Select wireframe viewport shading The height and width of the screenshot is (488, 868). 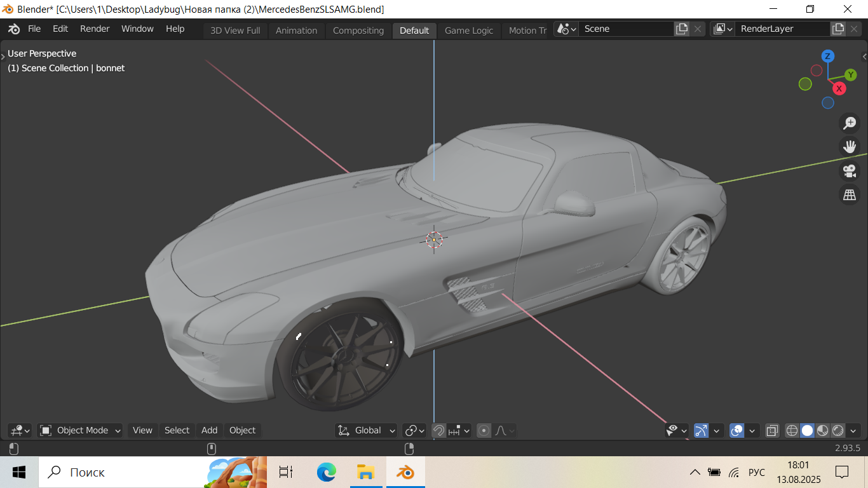792,430
